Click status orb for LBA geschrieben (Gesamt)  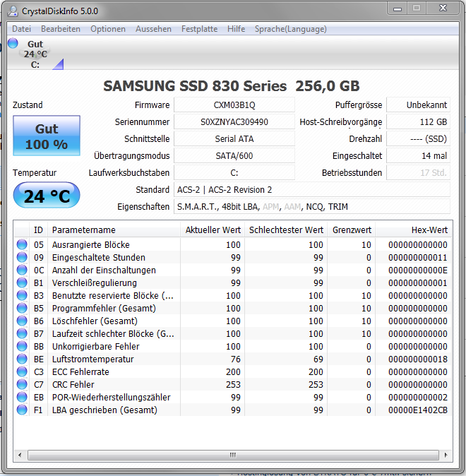[22, 410]
